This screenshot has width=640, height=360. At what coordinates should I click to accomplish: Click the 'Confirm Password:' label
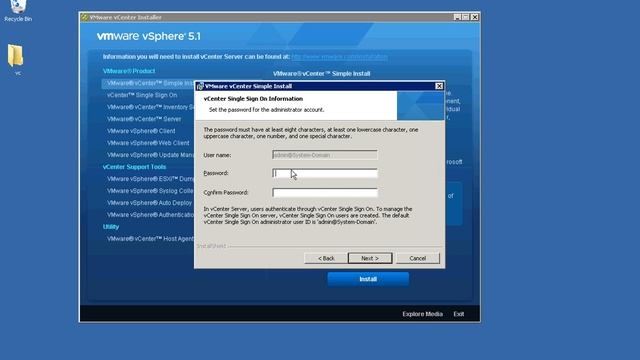pyautogui.click(x=226, y=192)
